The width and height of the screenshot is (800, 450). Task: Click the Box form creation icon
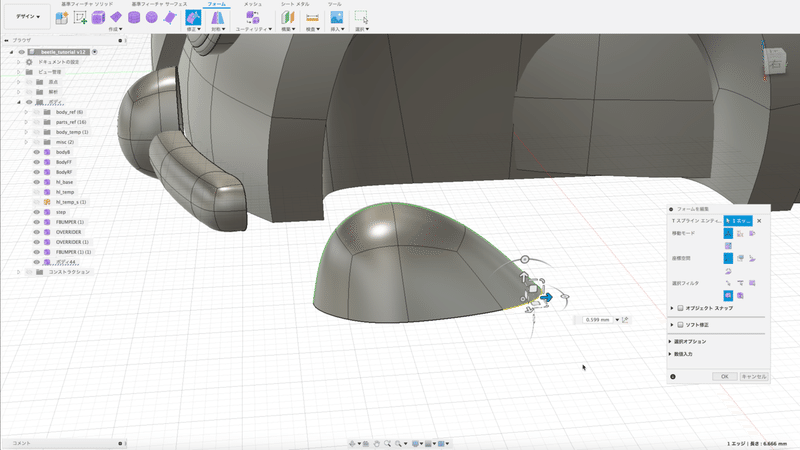pyautogui.click(x=98, y=17)
